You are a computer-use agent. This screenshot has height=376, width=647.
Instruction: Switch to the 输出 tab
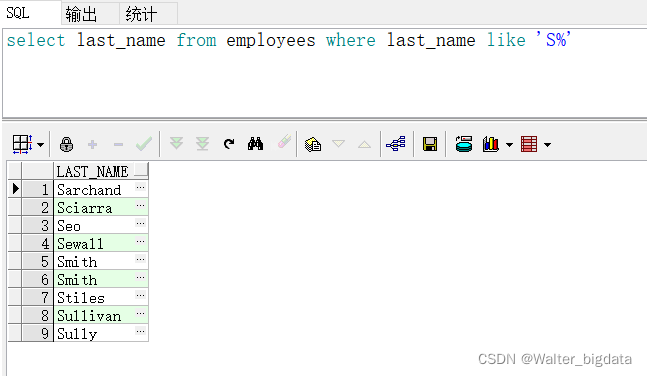pyautogui.click(x=81, y=14)
